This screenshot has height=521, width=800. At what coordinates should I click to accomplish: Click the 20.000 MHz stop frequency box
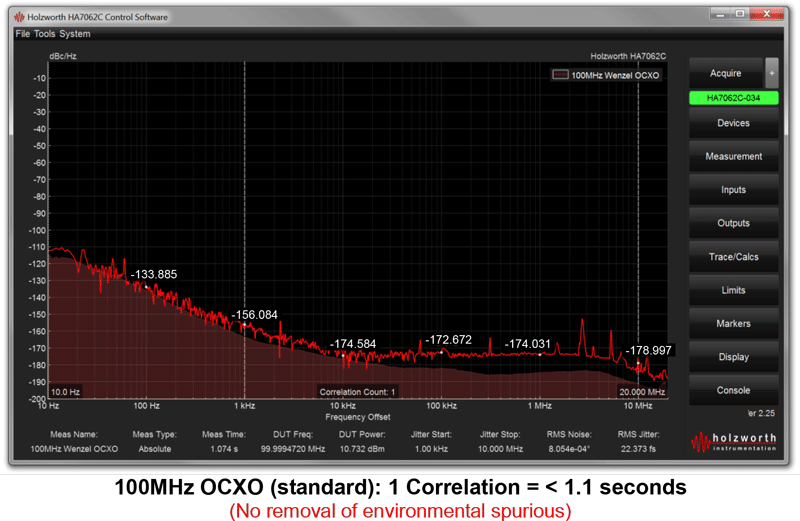coord(642,392)
